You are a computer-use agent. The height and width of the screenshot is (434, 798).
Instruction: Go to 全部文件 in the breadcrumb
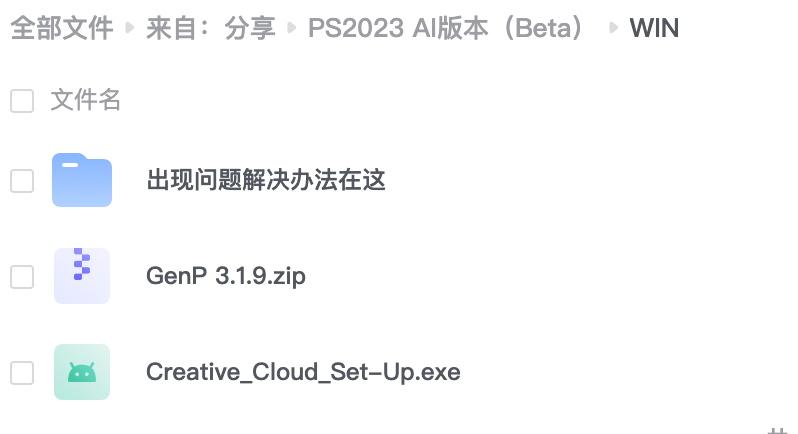[x=62, y=28]
